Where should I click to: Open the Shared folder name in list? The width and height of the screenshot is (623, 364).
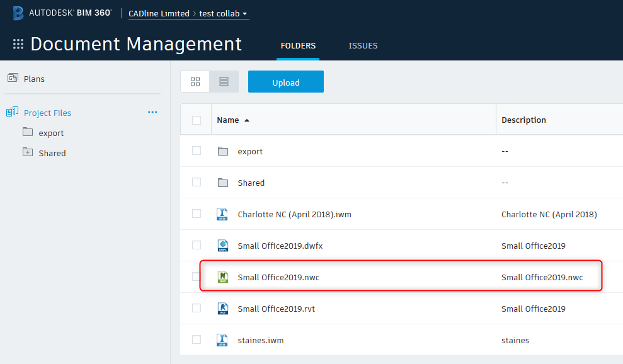click(251, 183)
